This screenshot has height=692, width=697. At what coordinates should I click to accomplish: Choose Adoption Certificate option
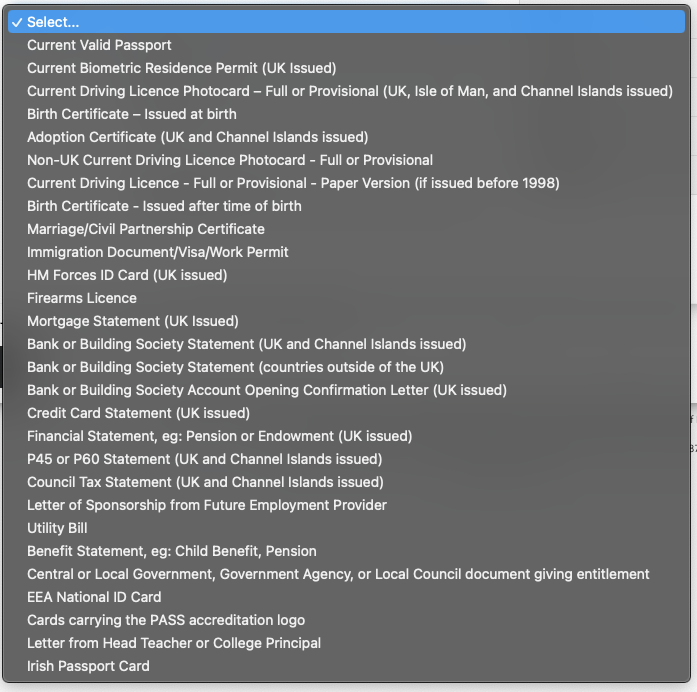tap(197, 137)
